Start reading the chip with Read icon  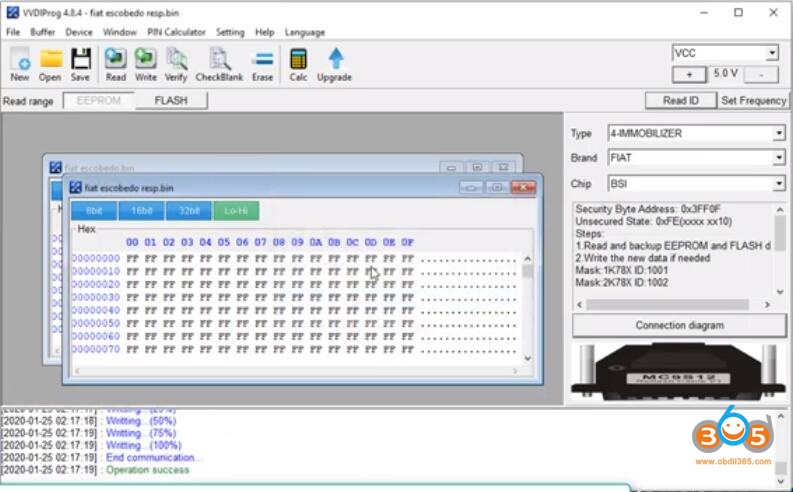click(x=116, y=63)
